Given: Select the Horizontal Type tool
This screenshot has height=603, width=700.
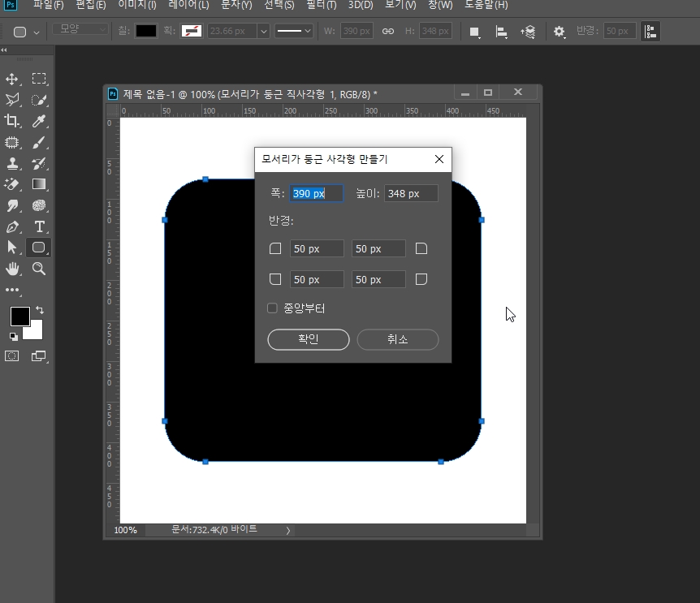Looking at the screenshot, I should pos(39,226).
